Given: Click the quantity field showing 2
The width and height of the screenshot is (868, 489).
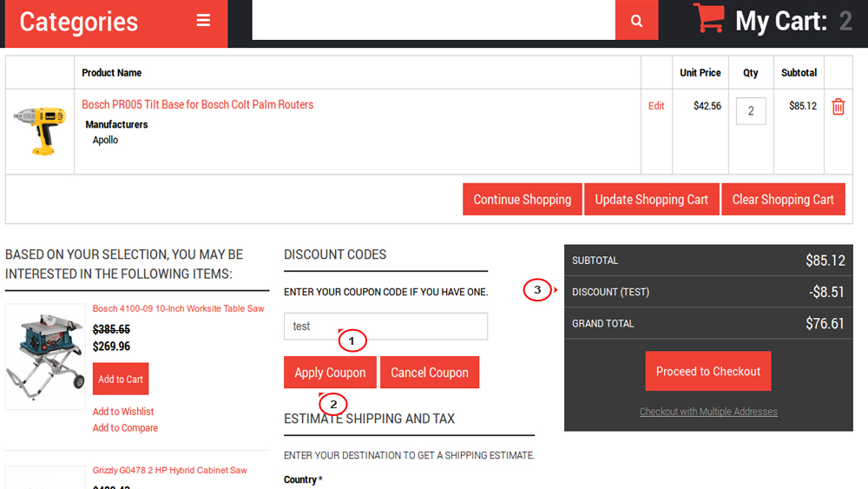Looking at the screenshot, I should pyautogui.click(x=751, y=111).
